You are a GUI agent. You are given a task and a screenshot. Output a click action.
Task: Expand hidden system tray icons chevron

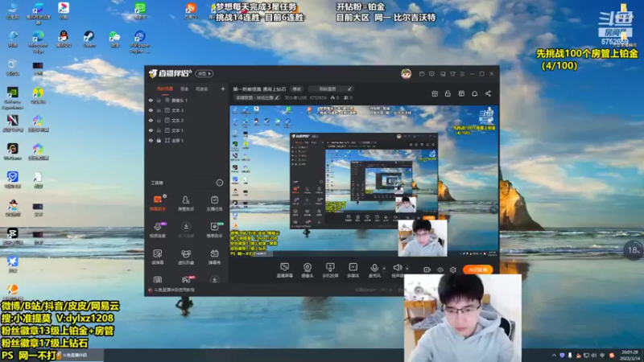(554, 356)
